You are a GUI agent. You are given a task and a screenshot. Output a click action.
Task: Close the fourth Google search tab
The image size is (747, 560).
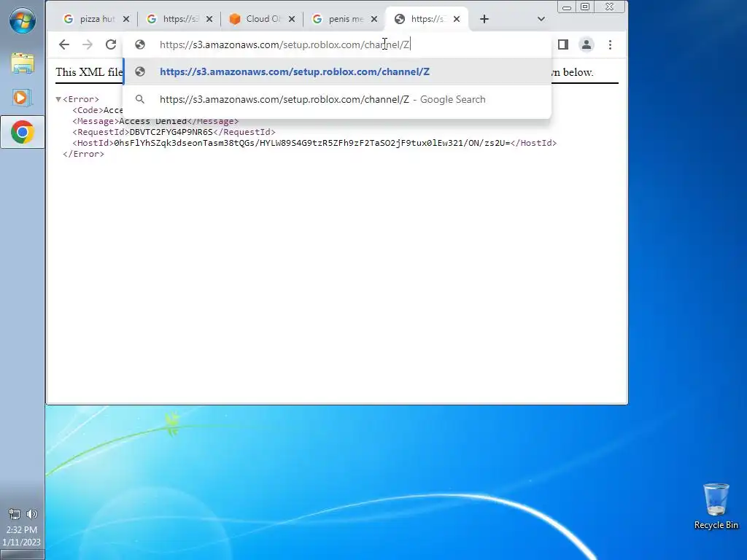coord(374,19)
